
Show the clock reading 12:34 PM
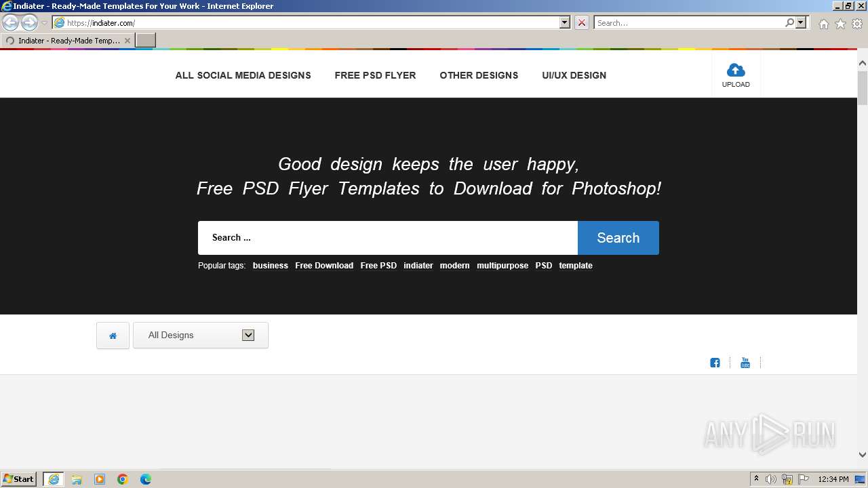pos(833,479)
